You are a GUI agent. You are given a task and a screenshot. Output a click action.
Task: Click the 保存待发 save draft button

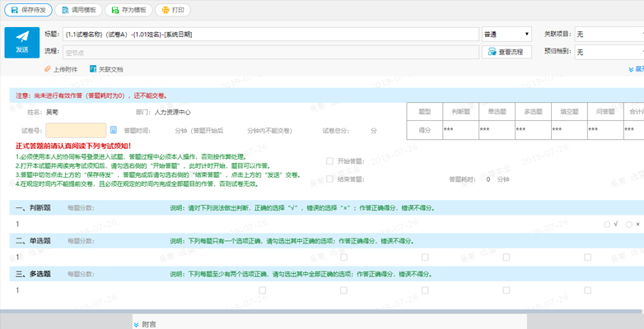coord(29,10)
